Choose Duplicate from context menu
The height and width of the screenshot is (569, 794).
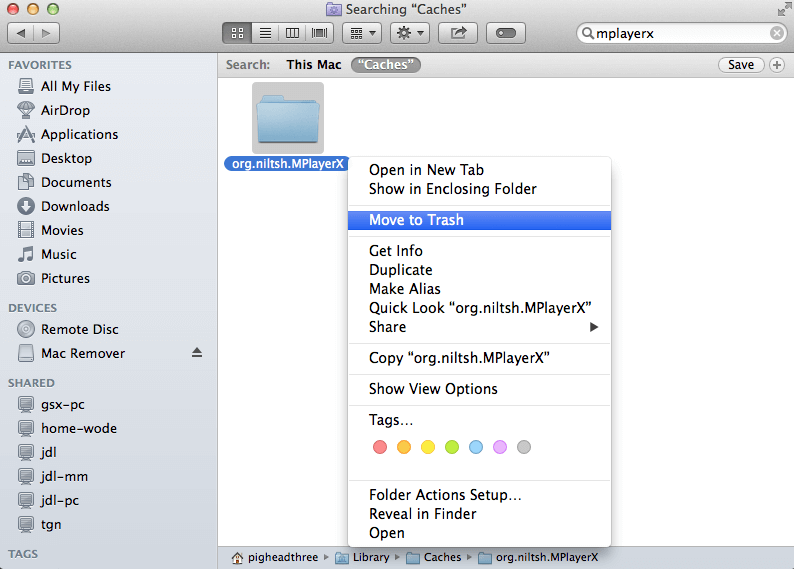pyautogui.click(x=479, y=270)
